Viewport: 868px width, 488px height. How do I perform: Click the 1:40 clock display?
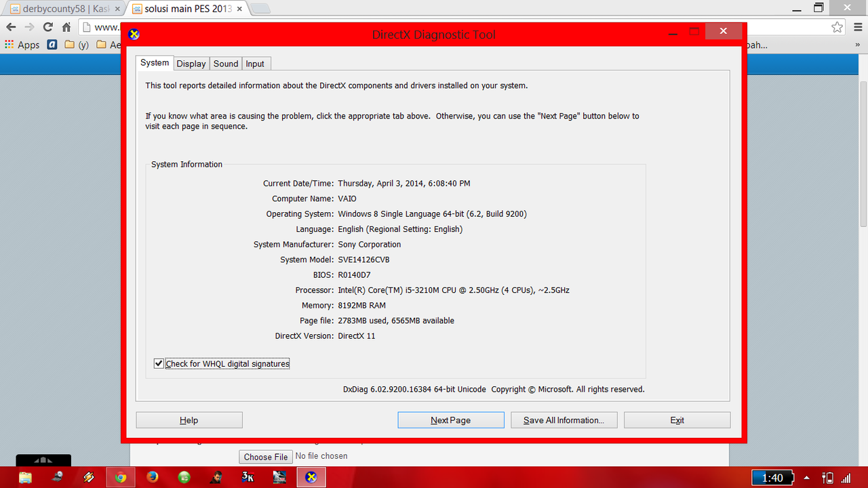click(772, 478)
